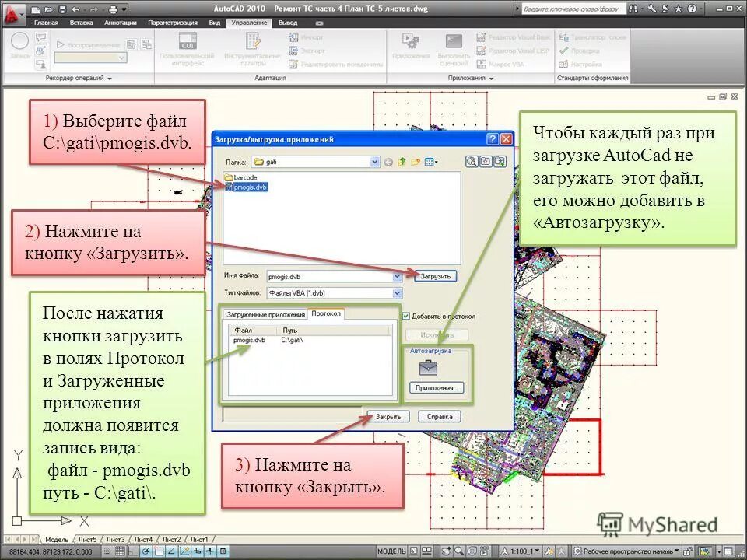Toggle lineweight display in status bar
Screen dimensions: 747x560
pos(209,551)
